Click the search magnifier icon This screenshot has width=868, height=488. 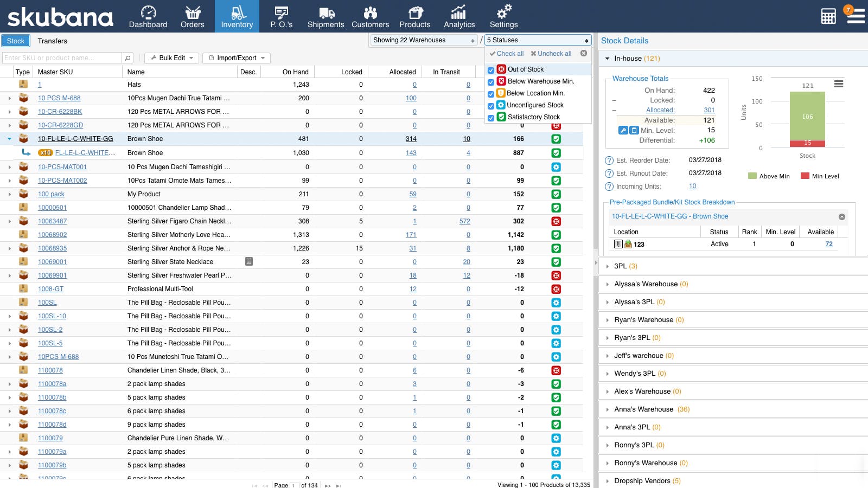pos(127,58)
